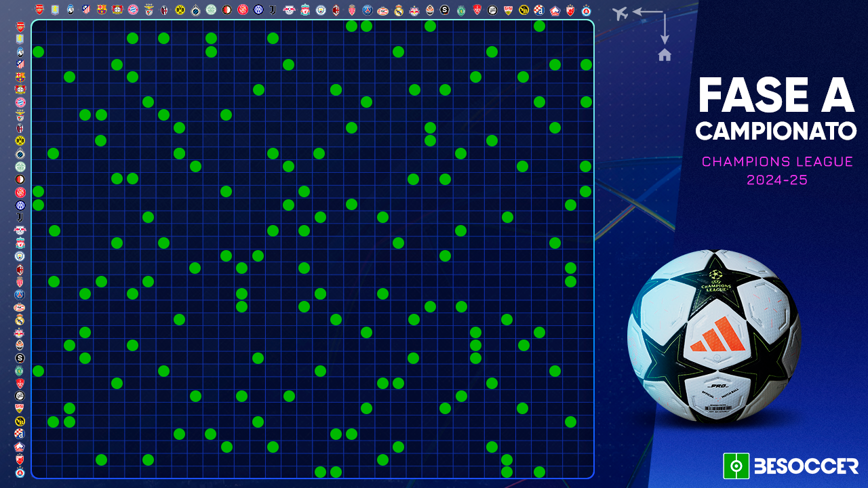This screenshot has width=868, height=488.
Task: Click the Sparta Prague S crest in the top row
Action: [446, 9]
